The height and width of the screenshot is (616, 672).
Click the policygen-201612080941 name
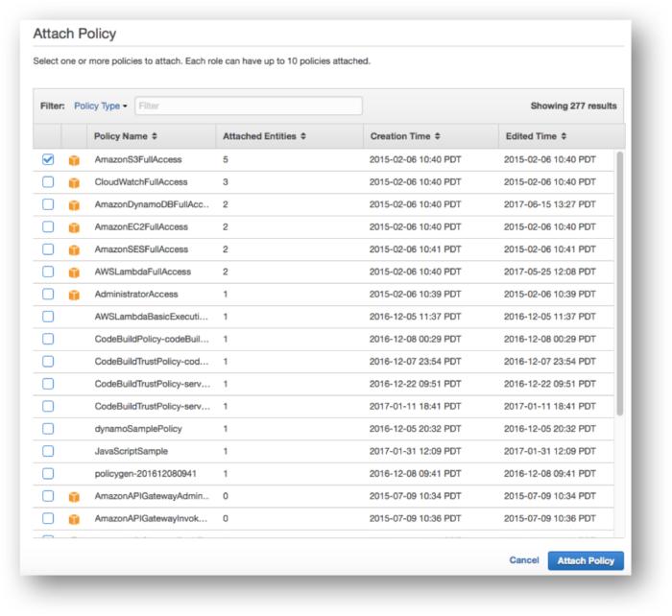tap(146, 473)
